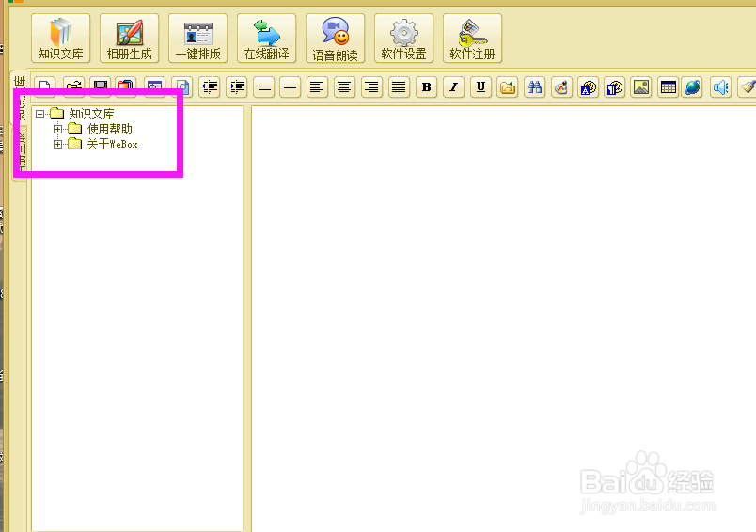The height and width of the screenshot is (532, 756).
Task: Click the speaker read-aloud icon
Action: [x=721, y=87]
